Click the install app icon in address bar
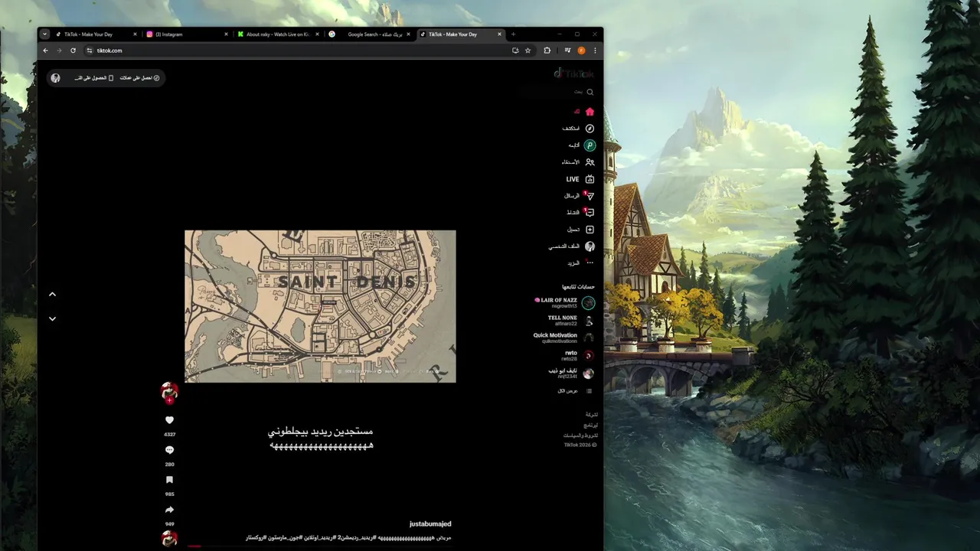The image size is (980, 551). (515, 51)
